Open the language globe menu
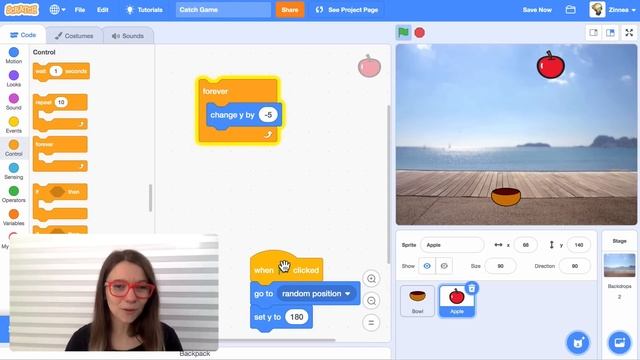 point(57,9)
